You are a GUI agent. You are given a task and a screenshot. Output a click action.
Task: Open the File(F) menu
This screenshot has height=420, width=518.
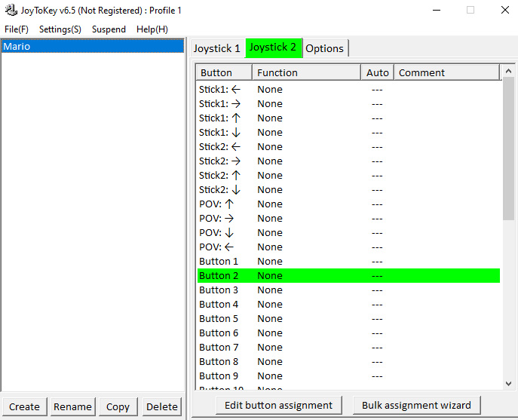click(x=17, y=29)
